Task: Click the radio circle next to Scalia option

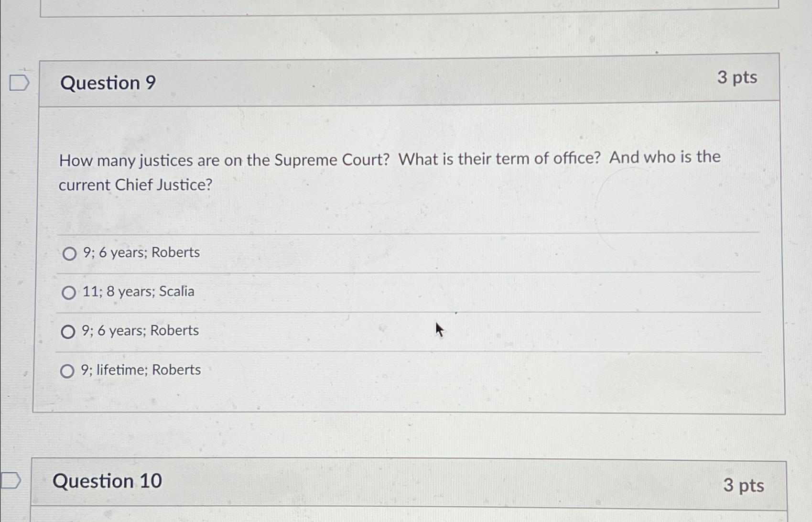Action: point(69,292)
